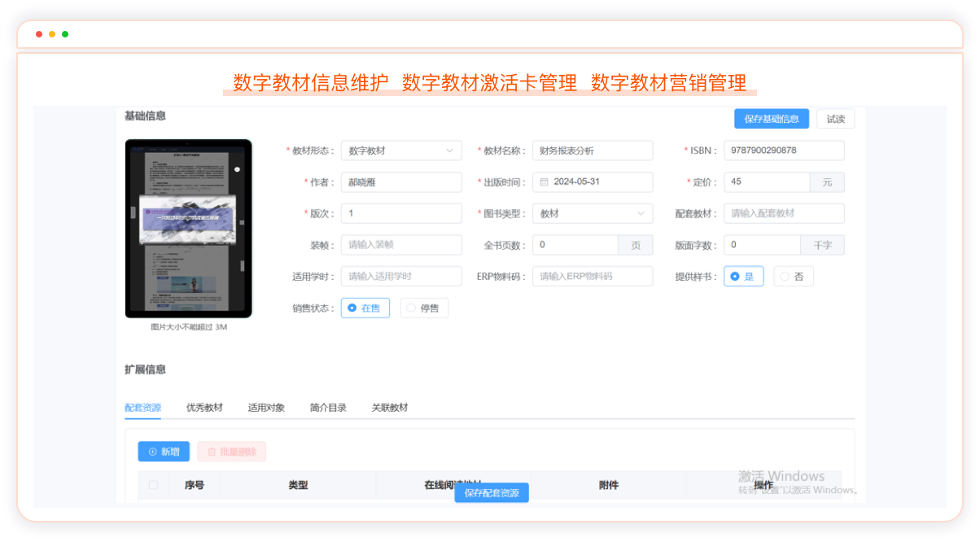Click the plus icon on 新增 button
Viewport: 980px width, 542px height.
[x=152, y=452]
